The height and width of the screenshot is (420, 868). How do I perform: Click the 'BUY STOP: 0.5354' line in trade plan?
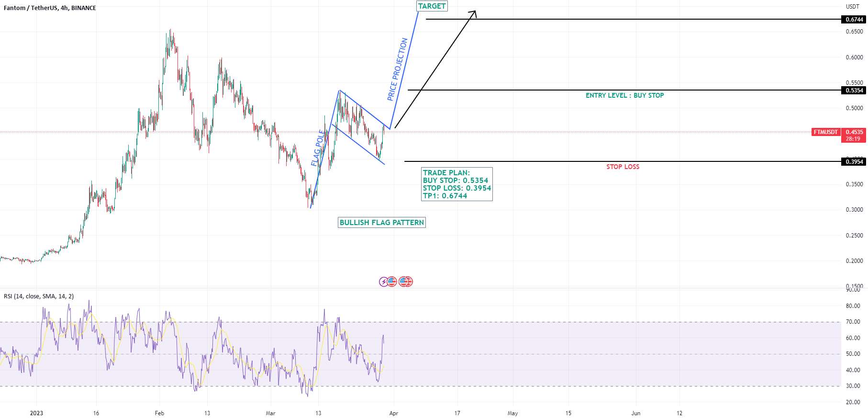click(x=456, y=181)
